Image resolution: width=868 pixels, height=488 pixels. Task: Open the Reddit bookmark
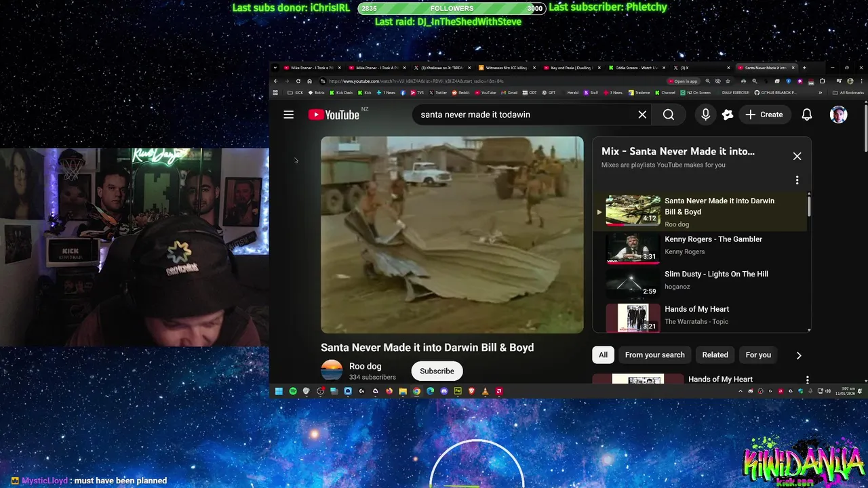click(460, 93)
